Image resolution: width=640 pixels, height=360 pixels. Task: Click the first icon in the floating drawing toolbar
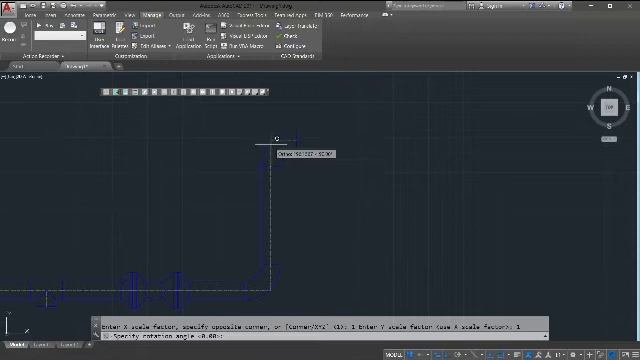click(x=106, y=92)
